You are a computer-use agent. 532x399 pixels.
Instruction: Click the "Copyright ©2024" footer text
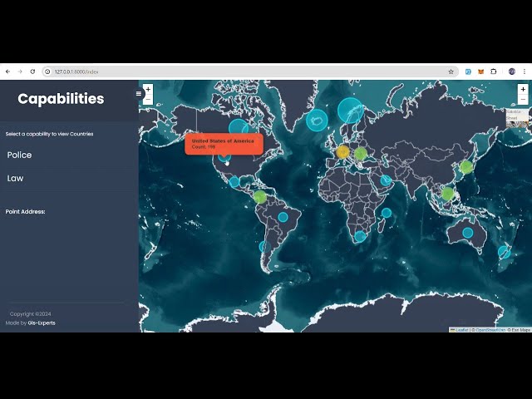tap(30, 314)
